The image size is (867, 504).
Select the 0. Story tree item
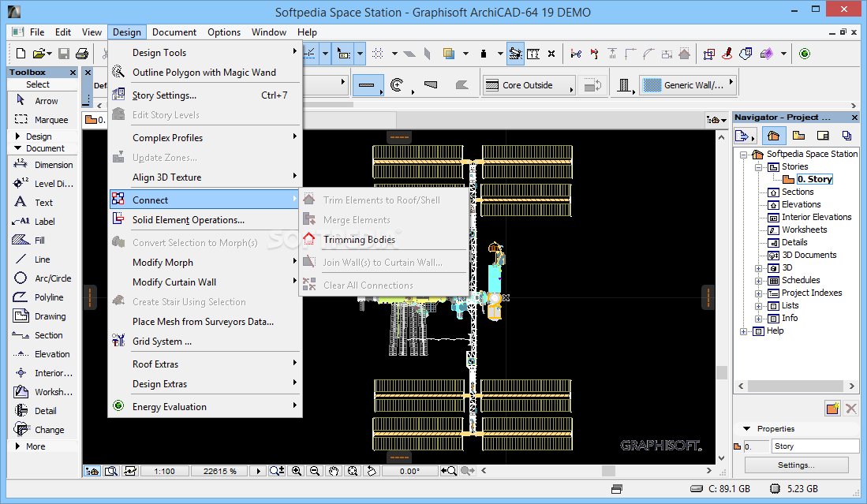tap(814, 179)
